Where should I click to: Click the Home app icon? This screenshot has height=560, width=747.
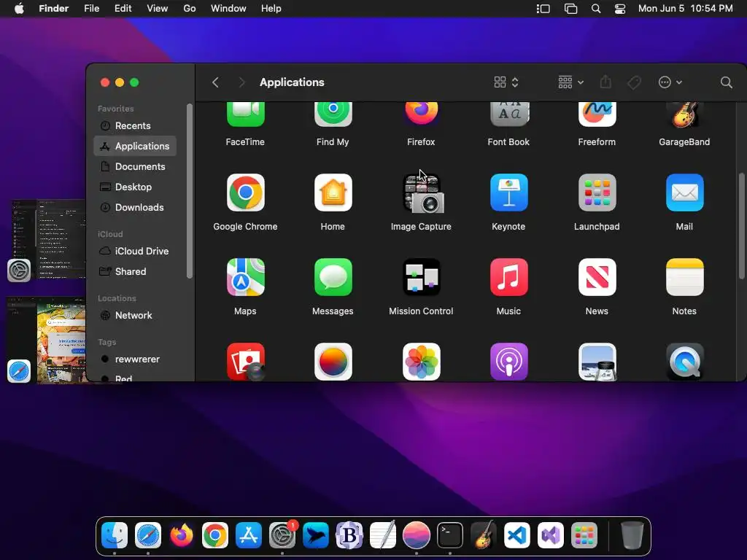tap(333, 192)
